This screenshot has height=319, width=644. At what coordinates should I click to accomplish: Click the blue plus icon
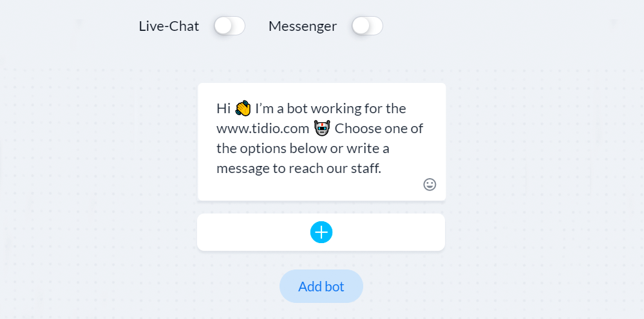coord(321,232)
